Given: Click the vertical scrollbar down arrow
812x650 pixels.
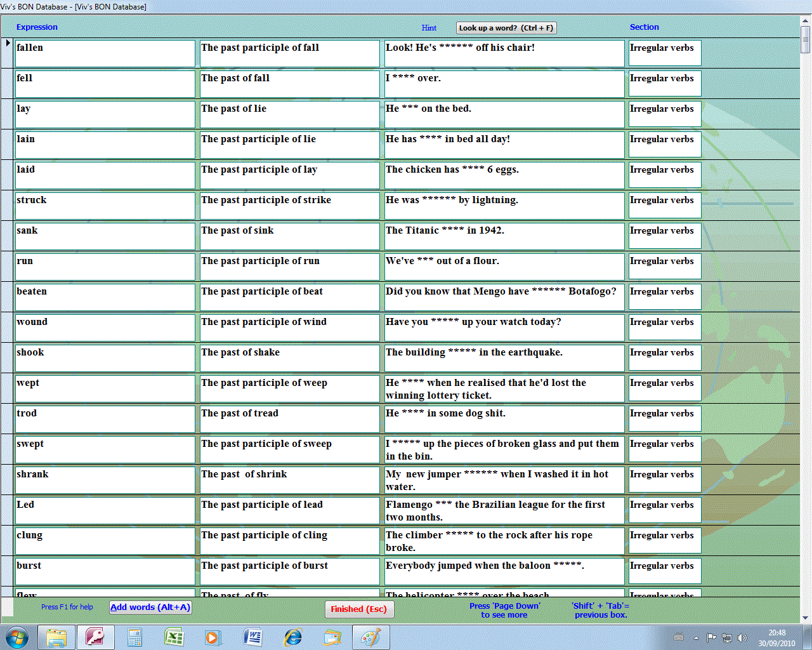Looking at the screenshot, I should [x=805, y=618].
